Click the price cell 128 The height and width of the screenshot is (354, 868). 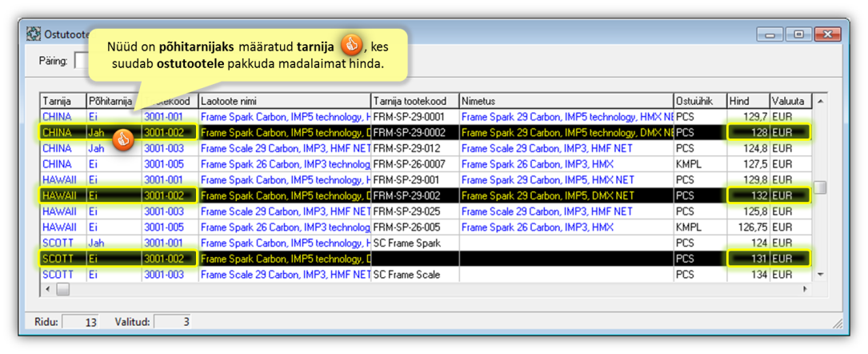click(x=748, y=132)
